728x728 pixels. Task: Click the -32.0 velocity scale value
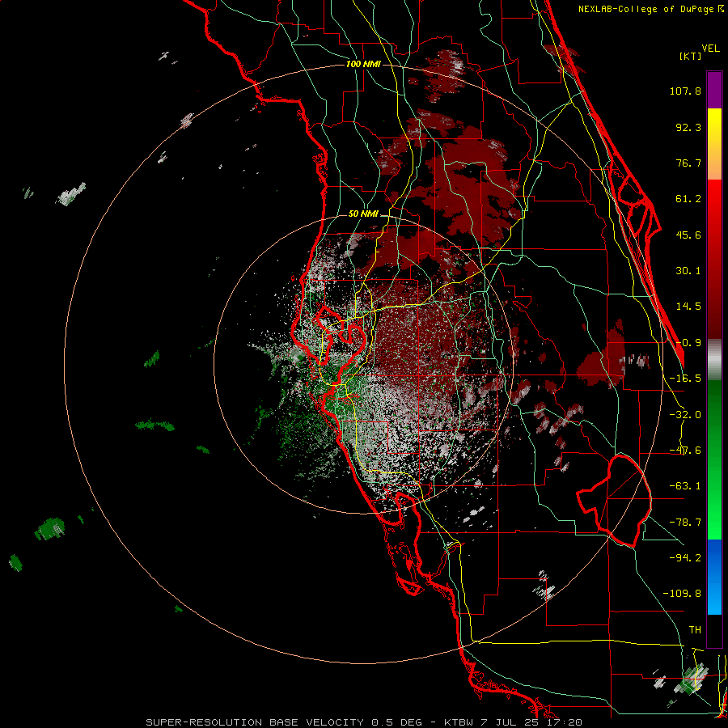pos(685,415)
